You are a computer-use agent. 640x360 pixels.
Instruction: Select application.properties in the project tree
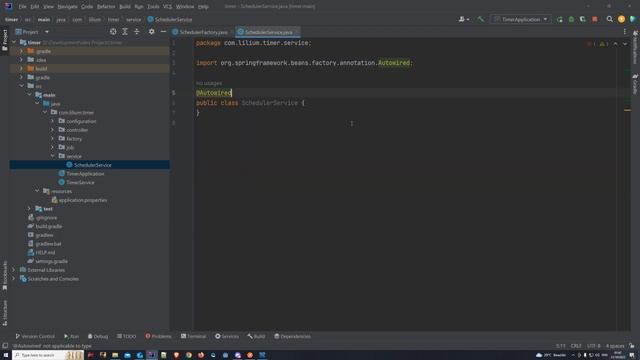tap(82, 200)
